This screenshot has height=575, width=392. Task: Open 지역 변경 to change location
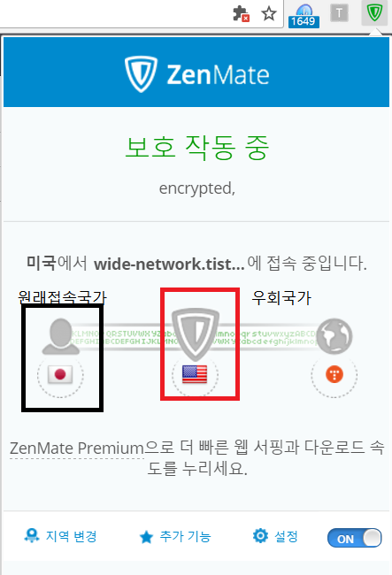[x=60, y=536]
